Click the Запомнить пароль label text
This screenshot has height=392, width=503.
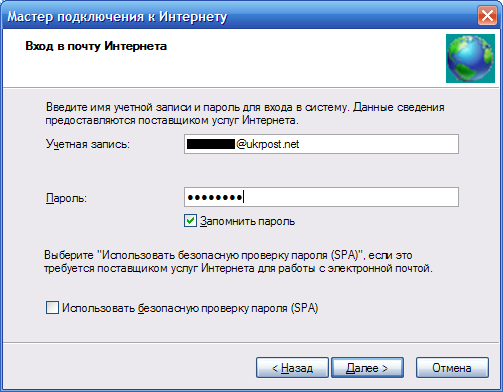coord(247,221)
